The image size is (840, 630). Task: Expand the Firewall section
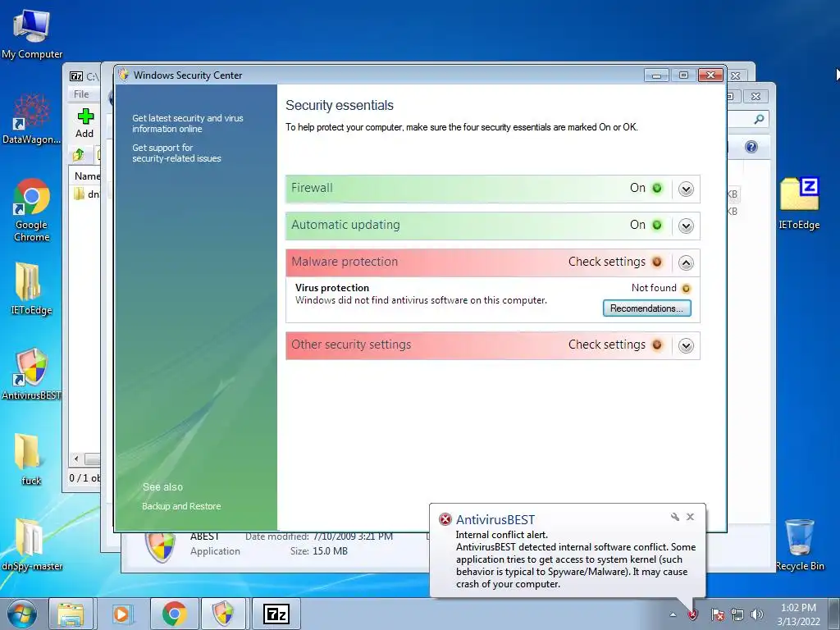[686, 189]
